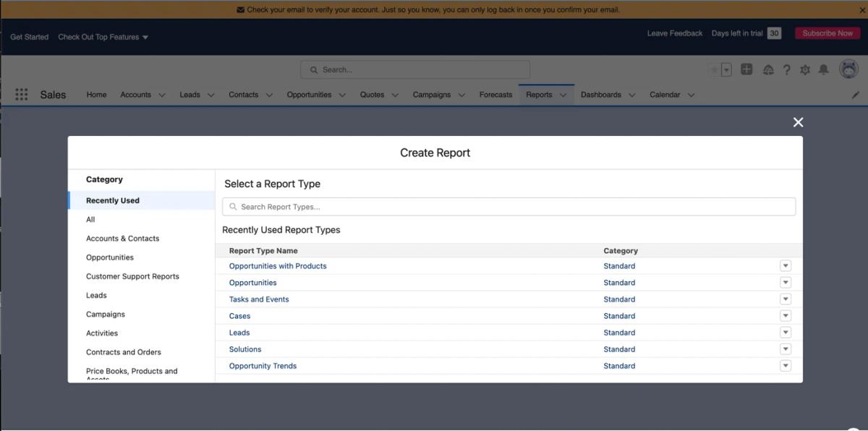868x431 pixels.
Task: Click Report Type Name column header
Action: pyautogui.click(x=263, y=251)
